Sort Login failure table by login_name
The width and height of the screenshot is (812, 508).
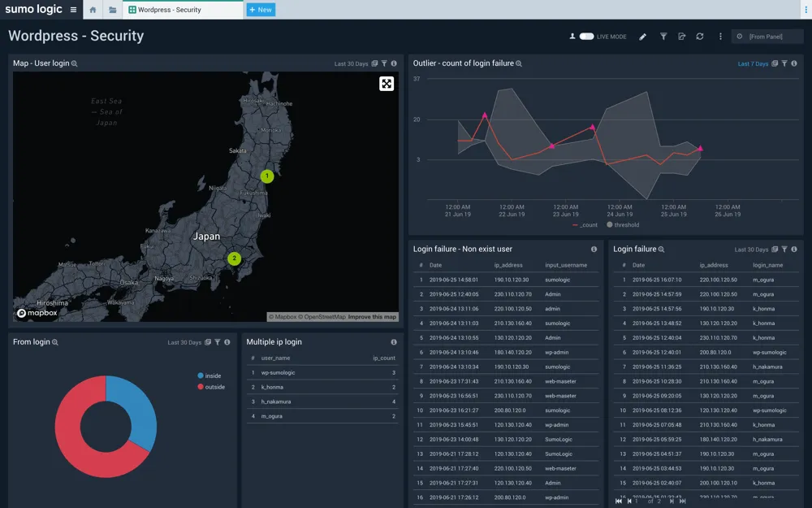point(767,265)
